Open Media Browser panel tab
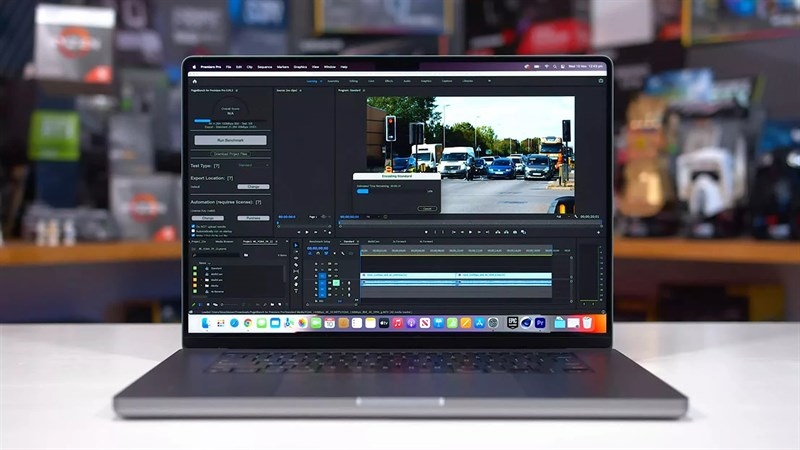This screenshot has height=450, width=800. coord(224,242)
